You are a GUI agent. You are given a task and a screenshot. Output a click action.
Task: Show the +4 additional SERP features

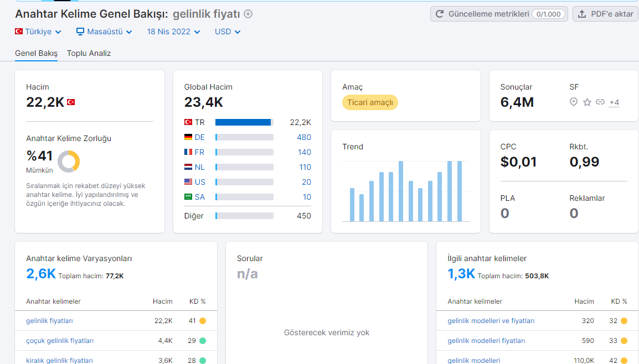[x=614, y=102]
